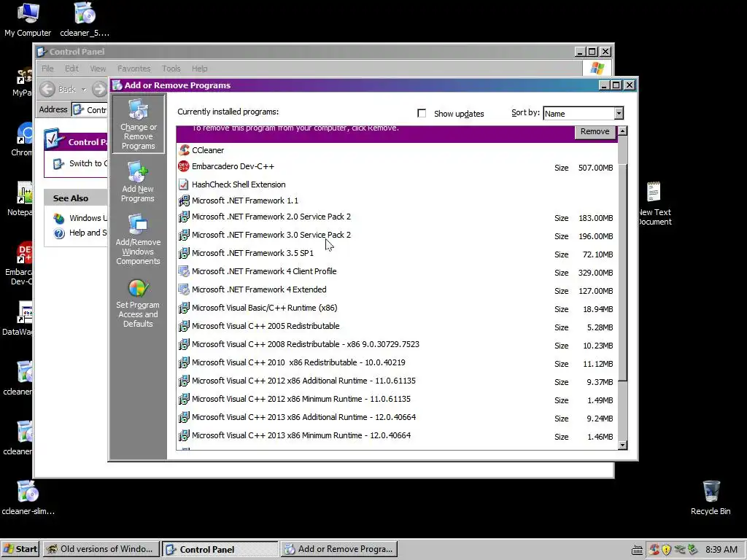This screenshot has width=747, height=560.
Task: Select Visual C++ 2008 Redistributable x86 9.0.30729.7523
Action: (x=397, y=345)
